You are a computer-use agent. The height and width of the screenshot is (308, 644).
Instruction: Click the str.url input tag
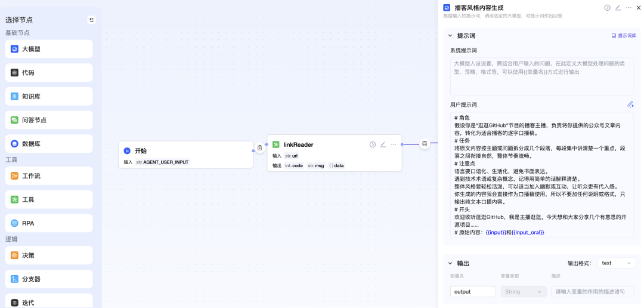click(291, 156)
